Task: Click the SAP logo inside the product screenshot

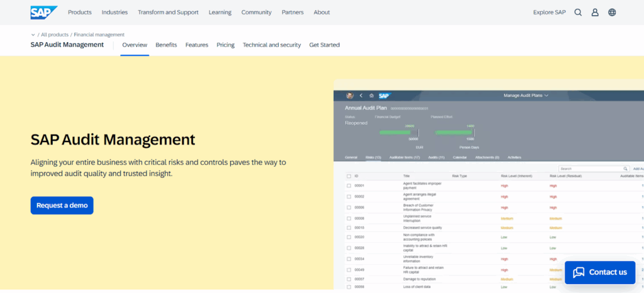Action: [384, 96]
